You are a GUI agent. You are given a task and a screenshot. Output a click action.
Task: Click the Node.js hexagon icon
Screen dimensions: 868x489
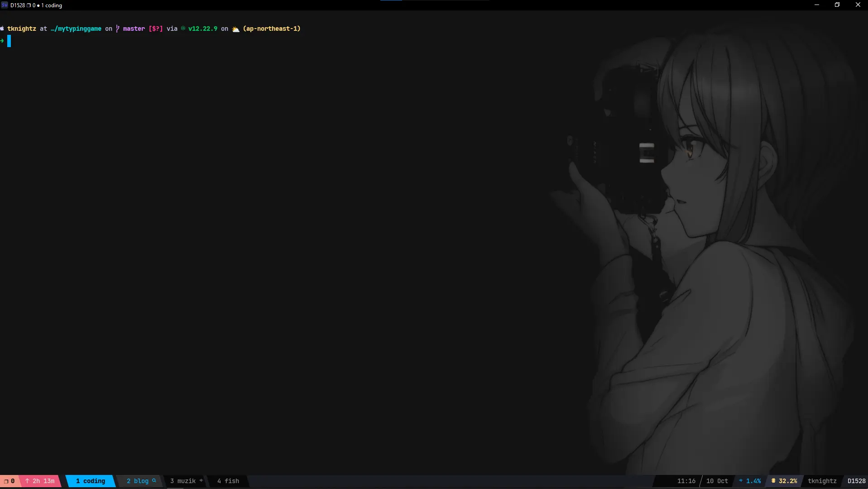point(183,28)
